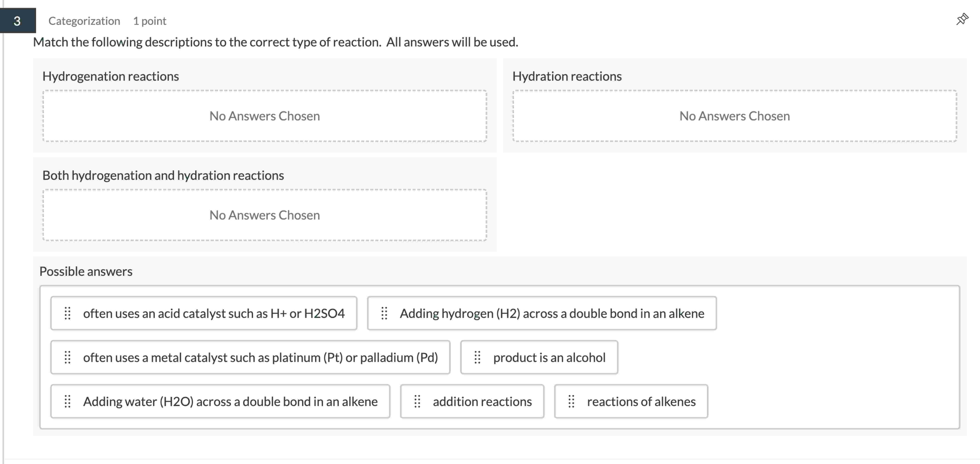Select 'addition reactions' answer text
Viewport: 980px width, 464px height.
point(482,402)
